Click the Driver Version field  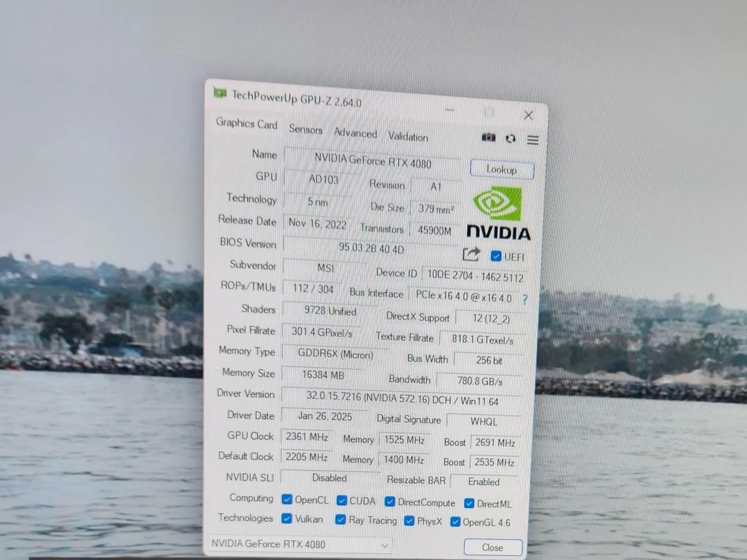[402, 398]
